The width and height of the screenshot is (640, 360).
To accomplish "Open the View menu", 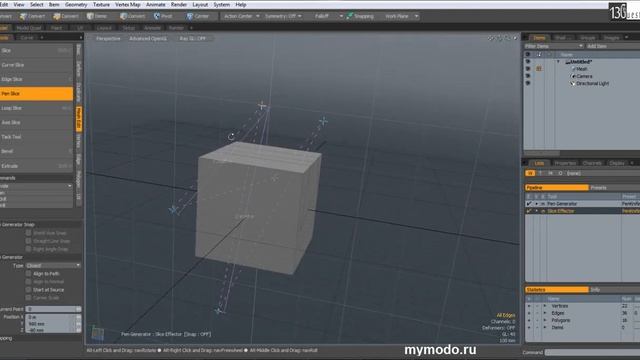I will click(19, 4).
